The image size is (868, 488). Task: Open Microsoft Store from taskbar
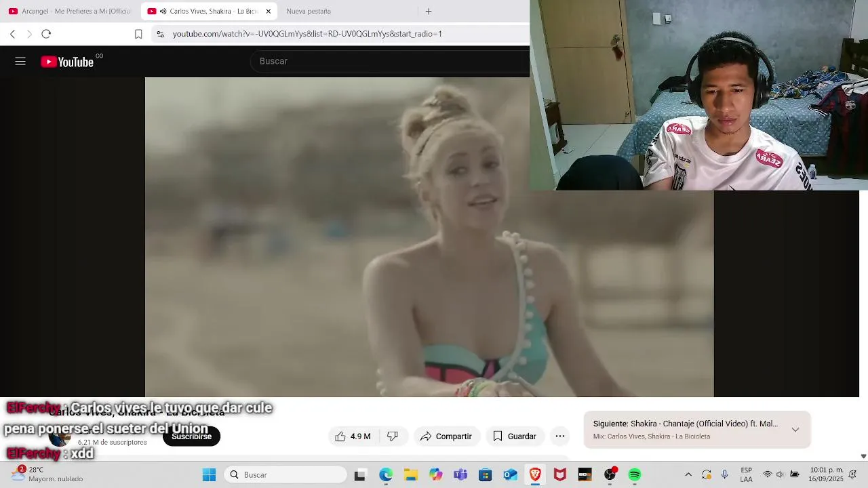[x=486, y=474]
